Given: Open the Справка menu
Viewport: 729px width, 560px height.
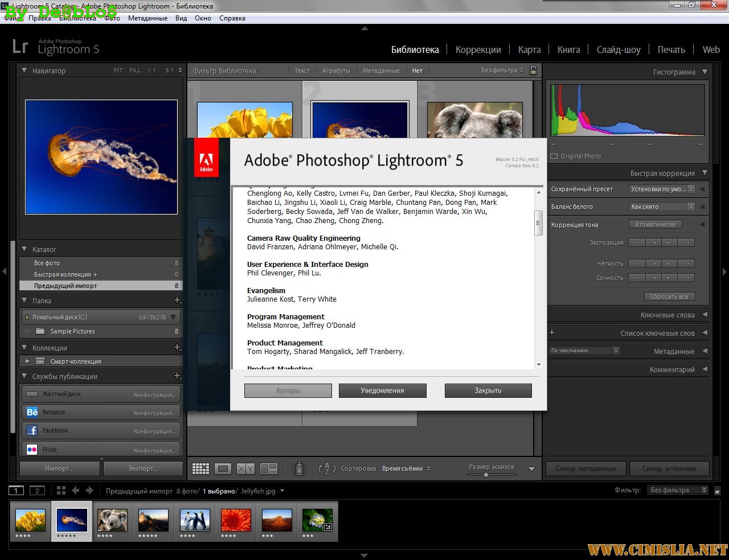Looking at the screenshot, I should [x=232, y=18].
